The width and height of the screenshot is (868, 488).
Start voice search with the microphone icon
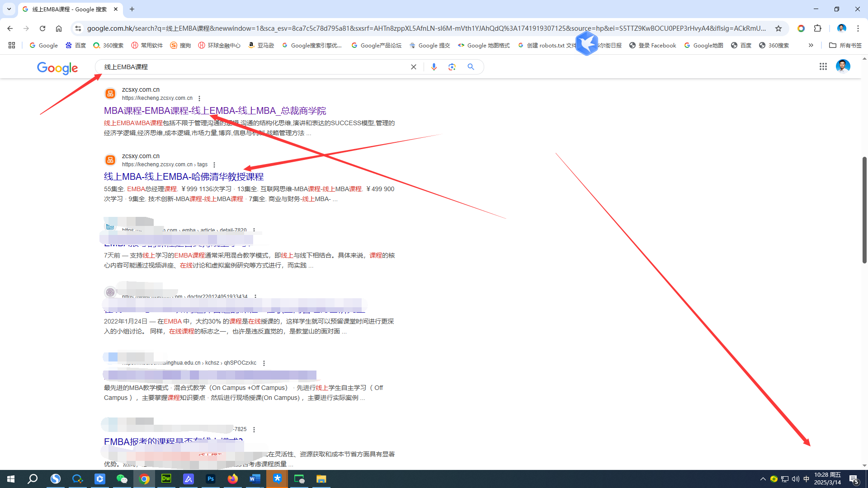point(434,66)
